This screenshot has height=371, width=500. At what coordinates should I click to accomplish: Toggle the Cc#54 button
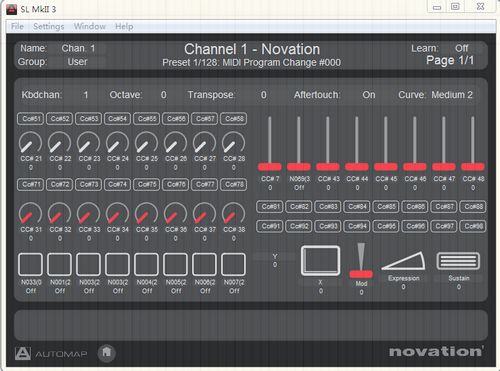pos(118,119)
